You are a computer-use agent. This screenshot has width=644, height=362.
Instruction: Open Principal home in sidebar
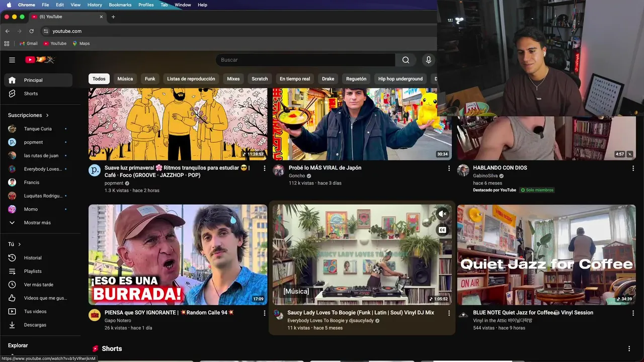[38, 80]
